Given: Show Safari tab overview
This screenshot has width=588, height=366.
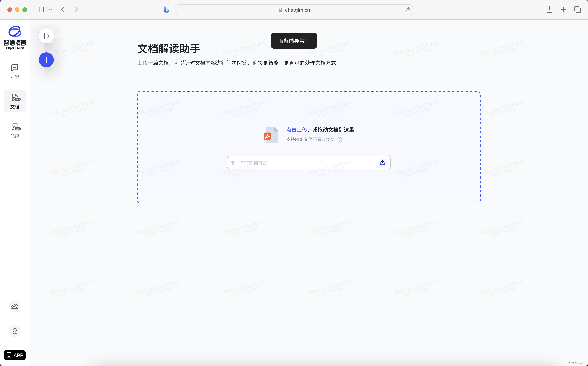Looking at the screenshot, I should [577, 10].
